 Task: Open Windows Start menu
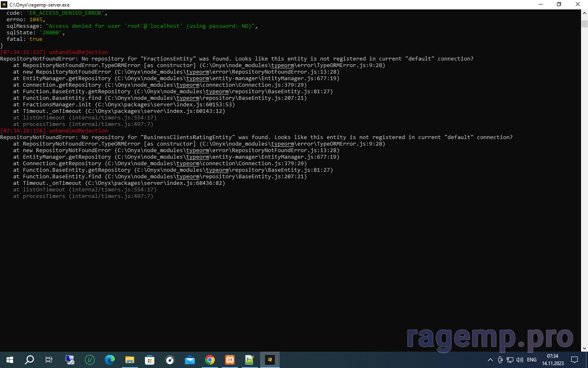10,360
